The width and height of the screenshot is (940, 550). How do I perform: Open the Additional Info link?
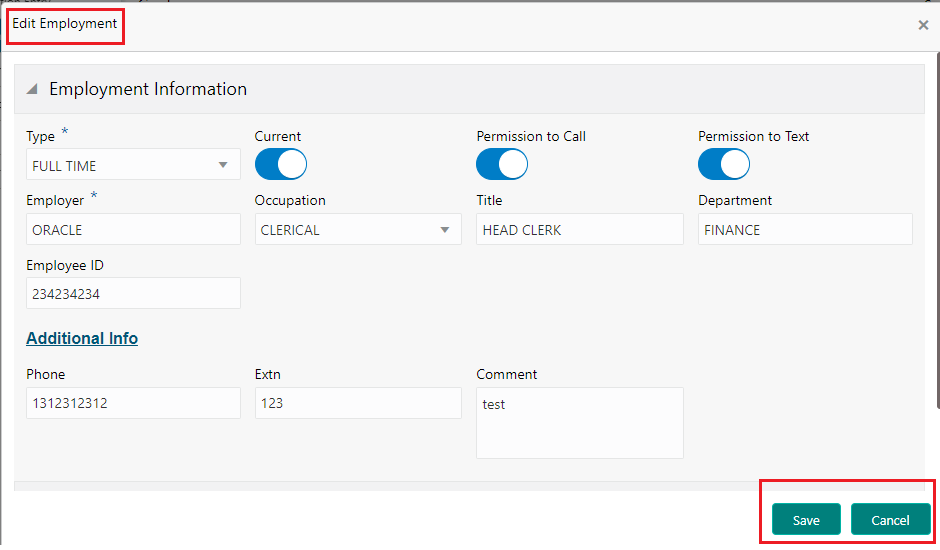(x=82, y=338)
